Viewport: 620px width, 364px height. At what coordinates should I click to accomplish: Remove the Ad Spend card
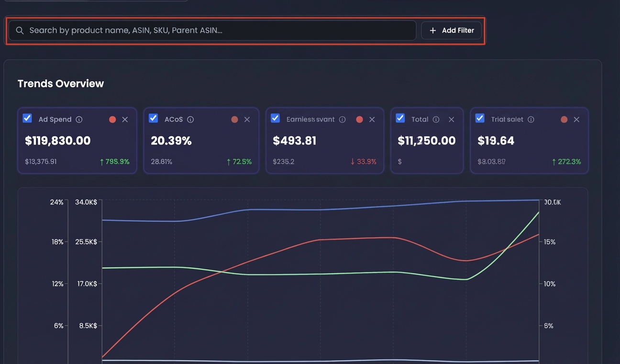click(125, 120)
